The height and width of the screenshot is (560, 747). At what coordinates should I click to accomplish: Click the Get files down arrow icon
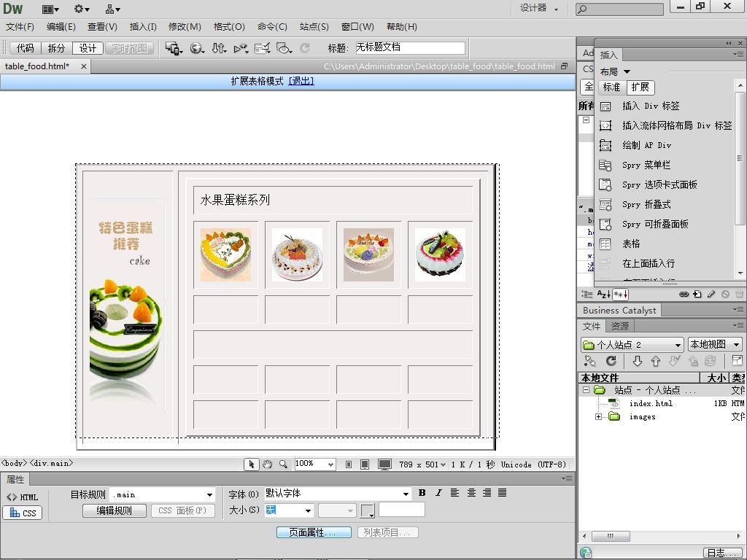638,361
